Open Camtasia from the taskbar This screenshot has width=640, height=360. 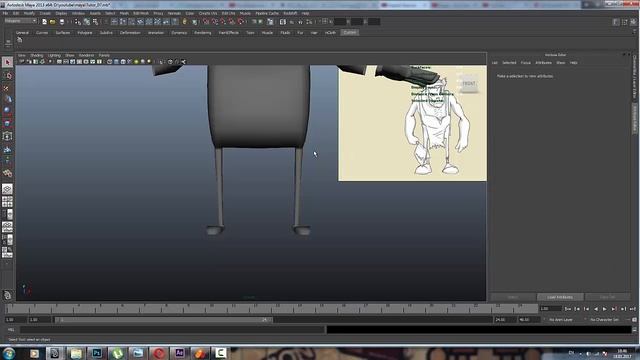coord(221,353)
